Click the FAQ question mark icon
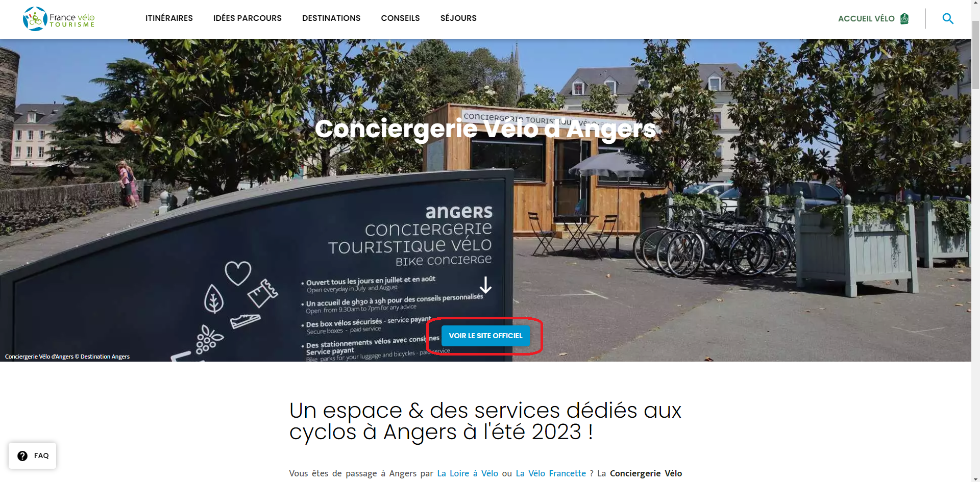Screen dimensions: 980x482 (22, 456)
